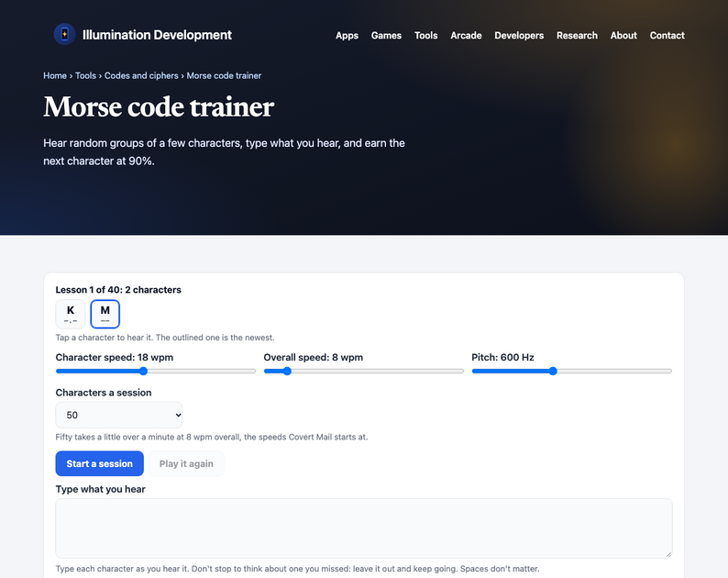Open the Tools nav item

point(425,35)
